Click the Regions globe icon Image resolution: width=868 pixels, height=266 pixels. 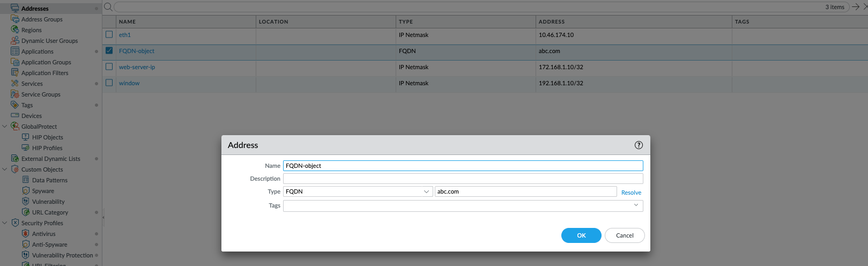[x=15, y=30]
